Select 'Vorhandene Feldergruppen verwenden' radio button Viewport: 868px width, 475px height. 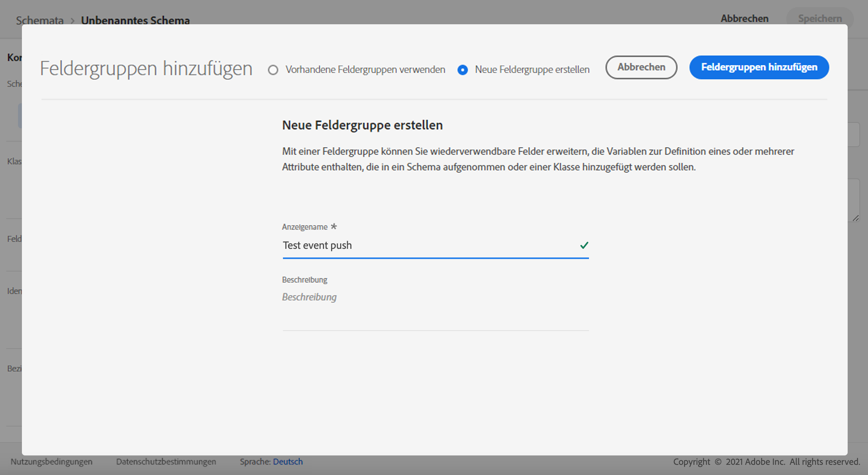(273, 70)
